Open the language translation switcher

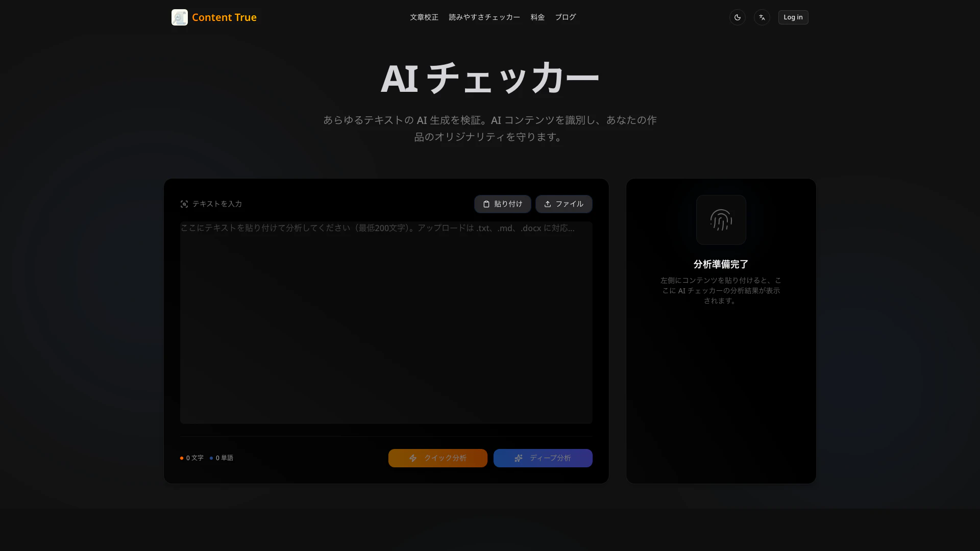point(762,17)
